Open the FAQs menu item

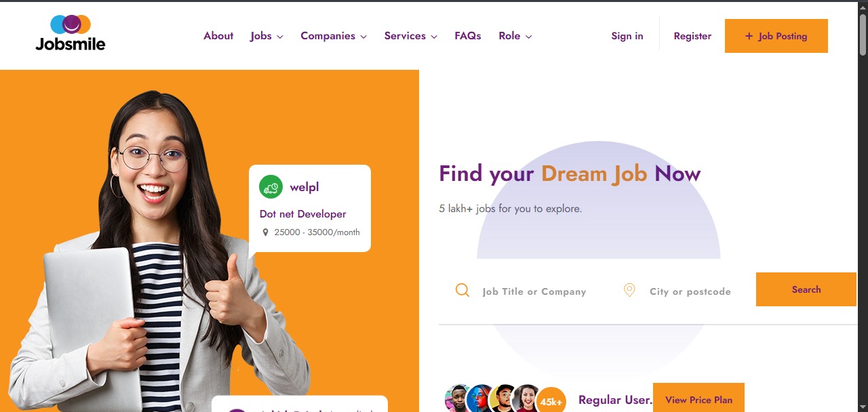[468, 36]
